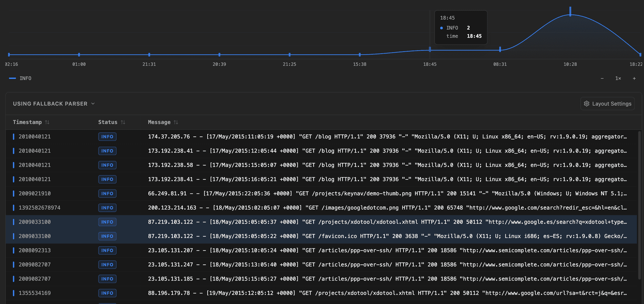Viewport: 644px width, 304px height.
Task: Select message from 23.105.131.247
Action: click(387, 264)
